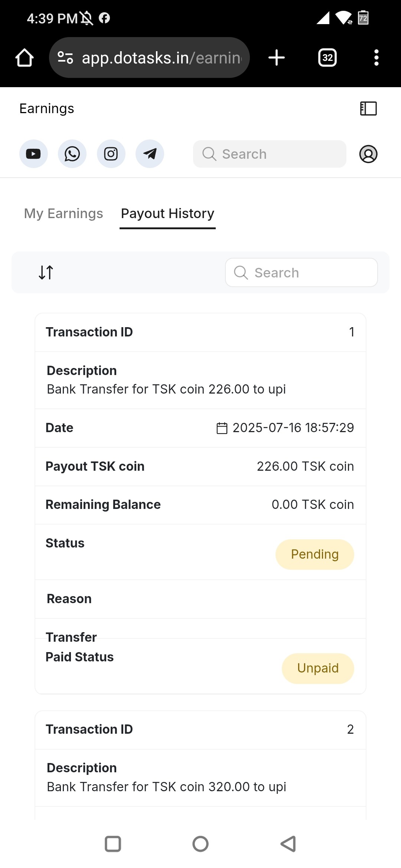Click the Unpaid status badge

[x=318, y=668]
